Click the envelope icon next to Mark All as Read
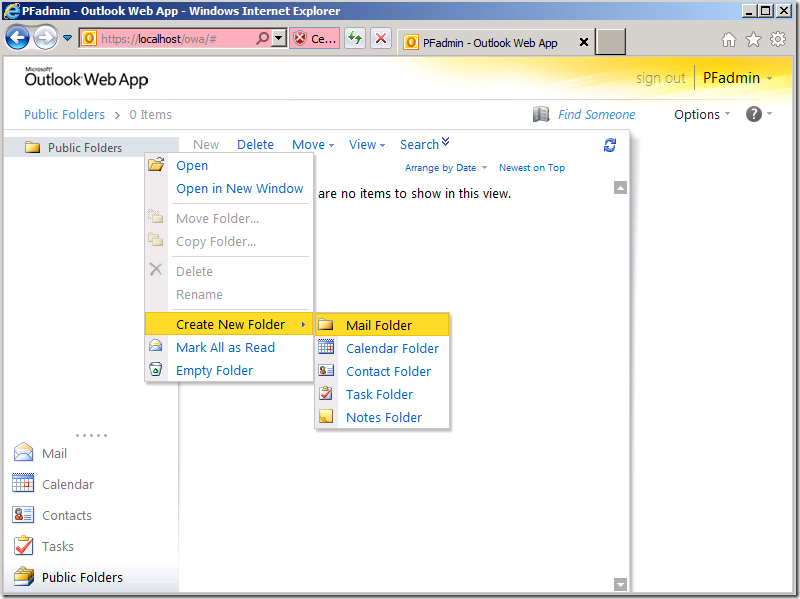Viewport: 800px width, 599px height. tap(156, 346)
